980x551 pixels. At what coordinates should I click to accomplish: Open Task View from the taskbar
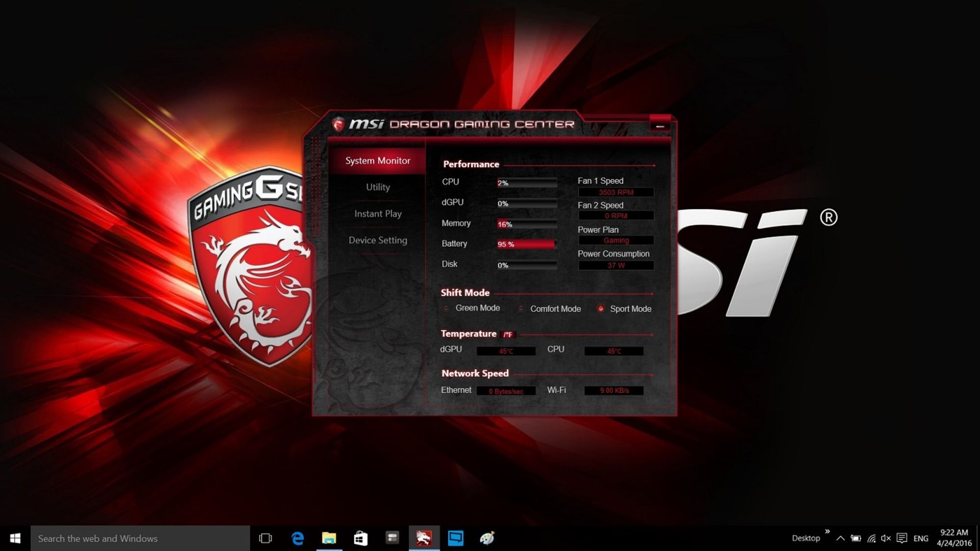click(x=265, y=538)
